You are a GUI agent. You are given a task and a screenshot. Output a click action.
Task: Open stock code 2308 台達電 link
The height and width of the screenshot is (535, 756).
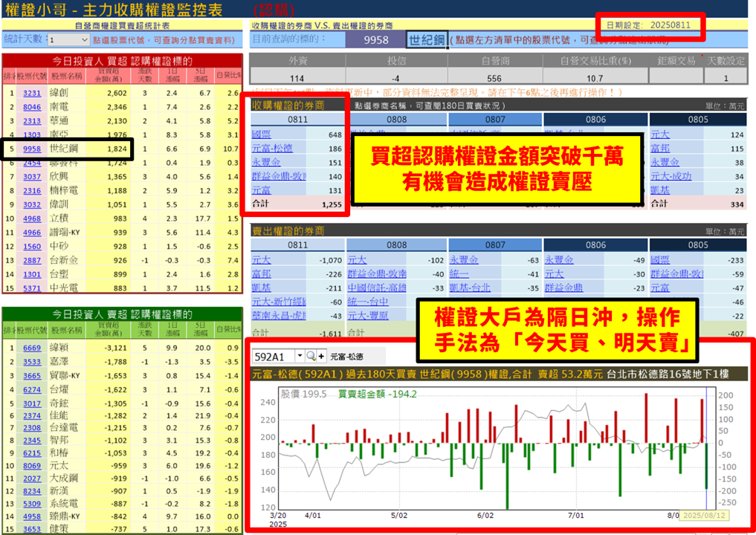click(x=32, y=428)
